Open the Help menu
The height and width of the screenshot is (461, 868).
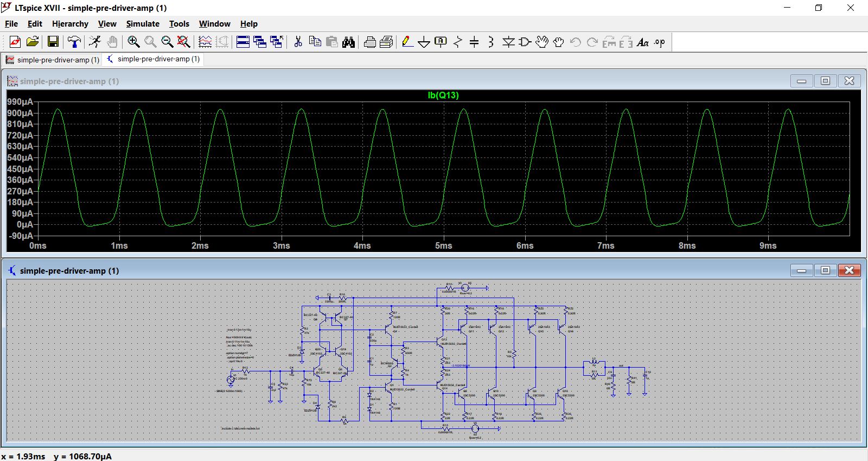[249, 24]
